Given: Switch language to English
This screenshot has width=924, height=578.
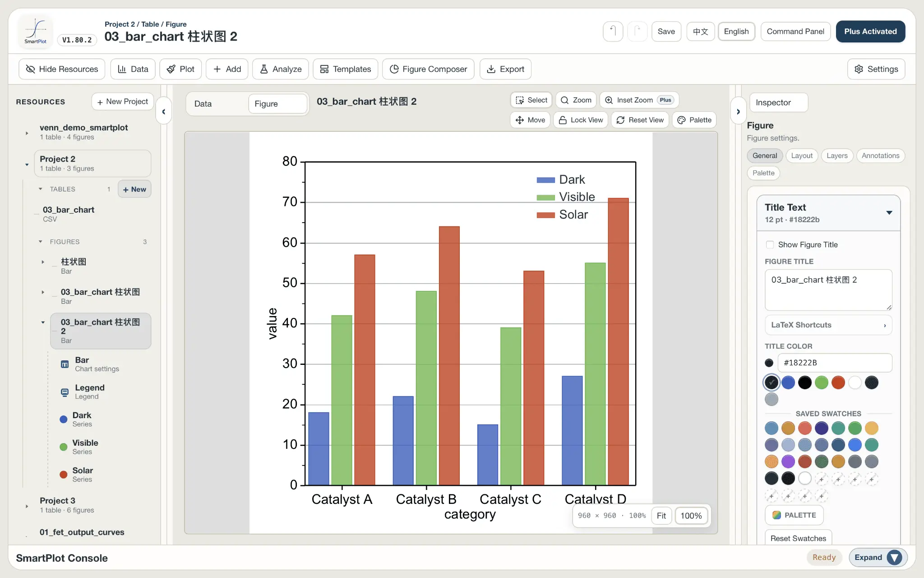Looking at the screenshot, I should point(736,31).
